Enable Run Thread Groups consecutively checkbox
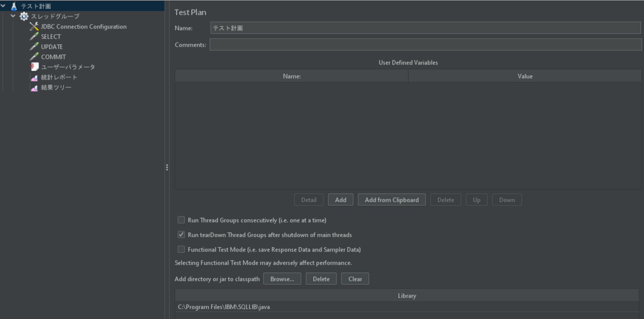 (x=181, y=220)
